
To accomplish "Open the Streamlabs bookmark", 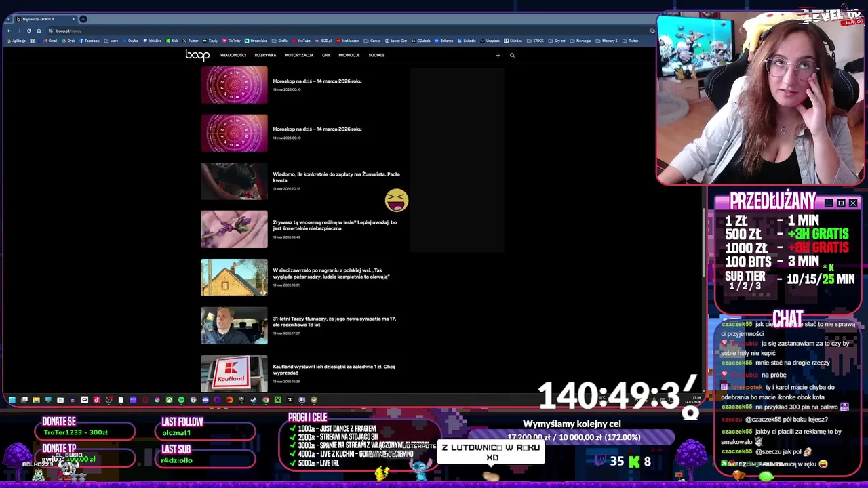I will pyautogui.click(x=256, y=41).
